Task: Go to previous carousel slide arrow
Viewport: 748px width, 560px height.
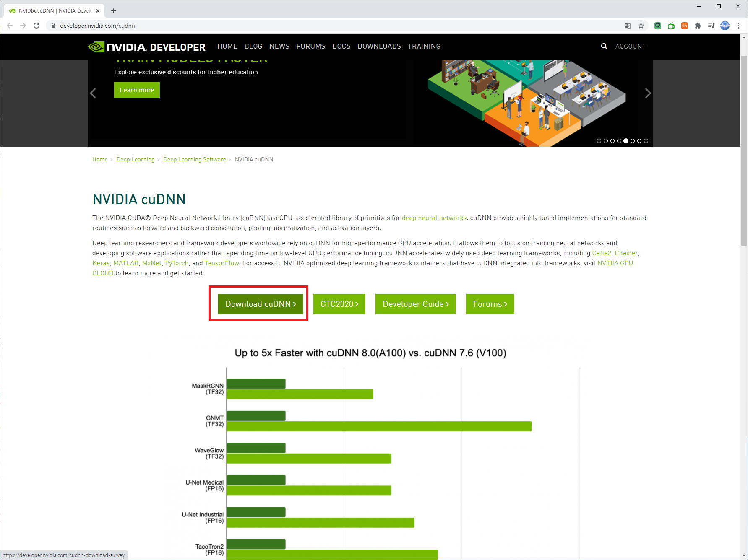Action: (x=93, y=93)
